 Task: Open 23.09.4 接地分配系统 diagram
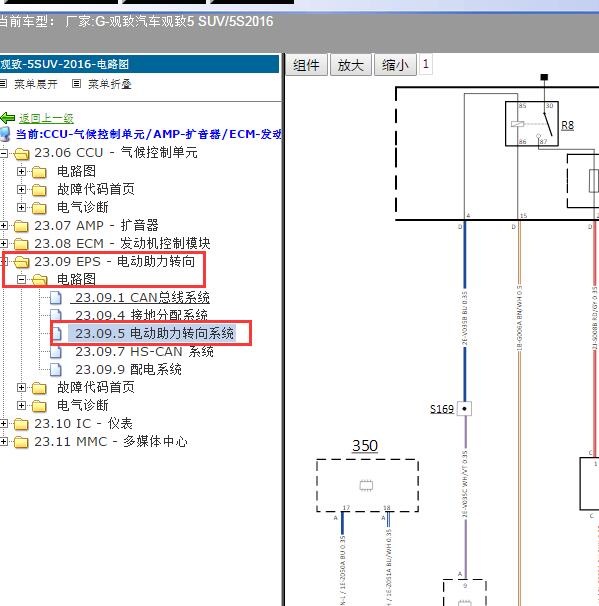pyautogui.click(x=141, y=315)
